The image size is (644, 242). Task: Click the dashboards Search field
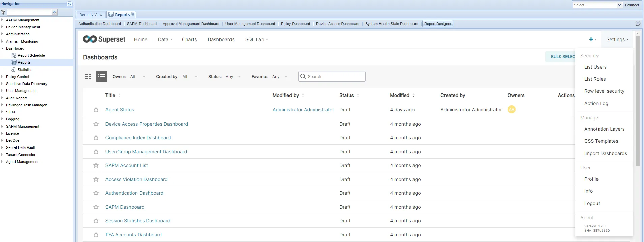click(x=332, y=76)
